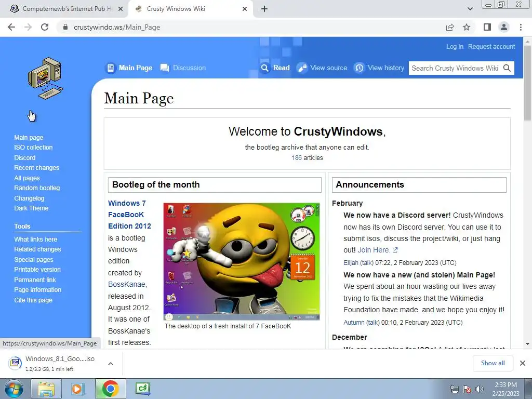Click the Chrome icon in the taskbar

coord(110,389)
